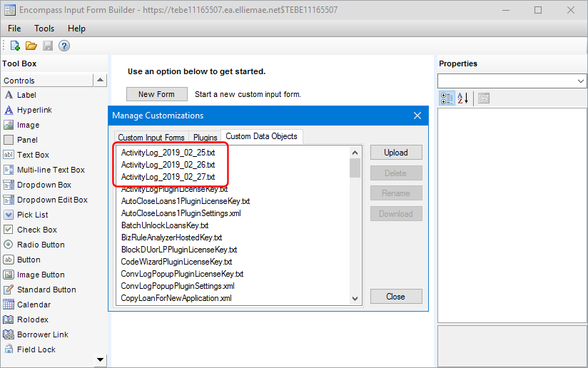588x368 pixels.
Task: Select BizRuleAnalyzerHostedKey.txt file
Action: [x=172, y=237]
